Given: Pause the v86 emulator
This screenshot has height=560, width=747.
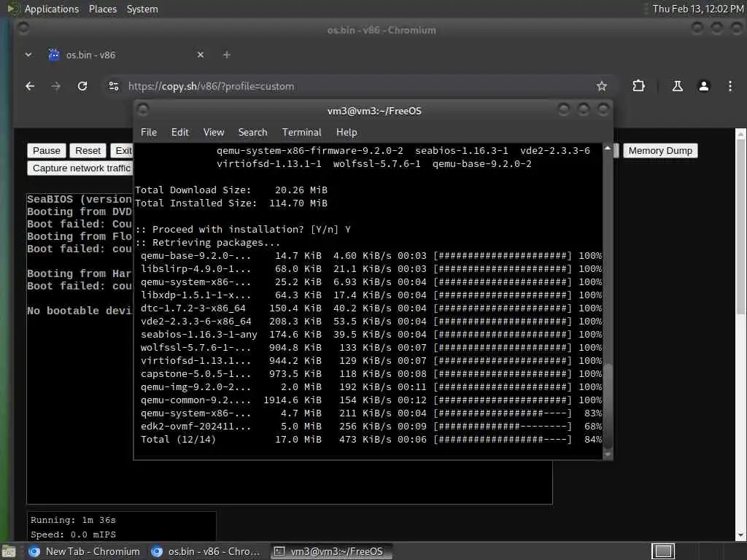Looking at the screenshot, I should coord(46,150).
